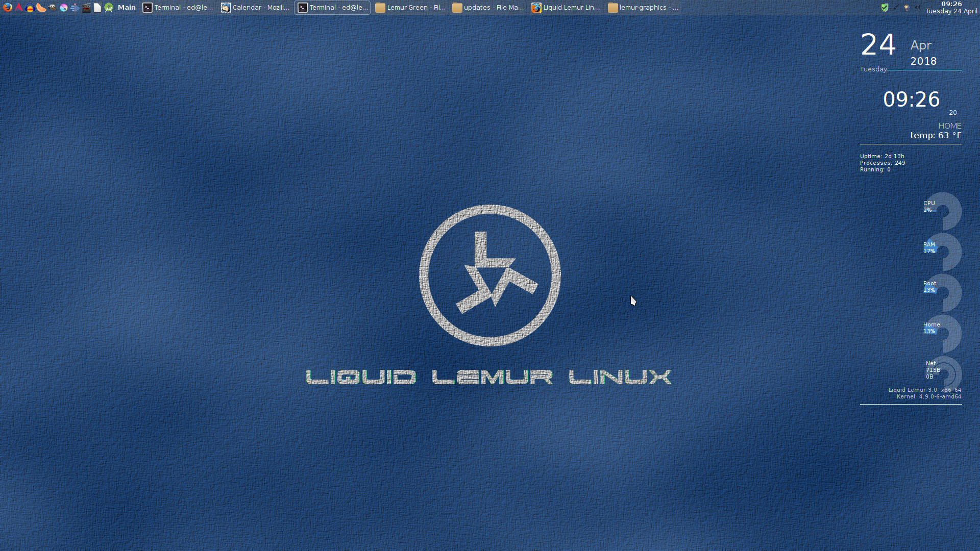Click the color disc launcher icon
This screenshot has width=980, height=551.
coord(64,8)
